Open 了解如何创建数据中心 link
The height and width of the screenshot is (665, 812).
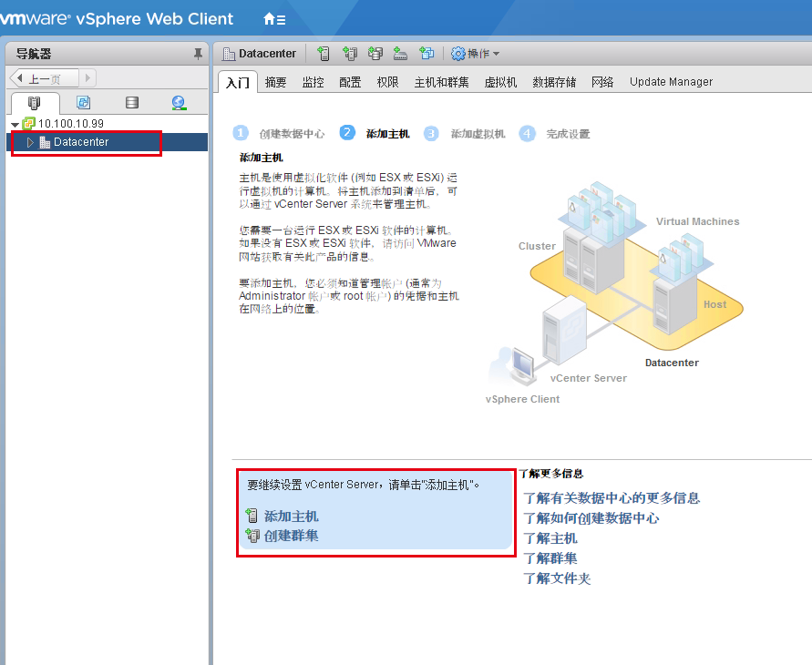click(591, 518)
